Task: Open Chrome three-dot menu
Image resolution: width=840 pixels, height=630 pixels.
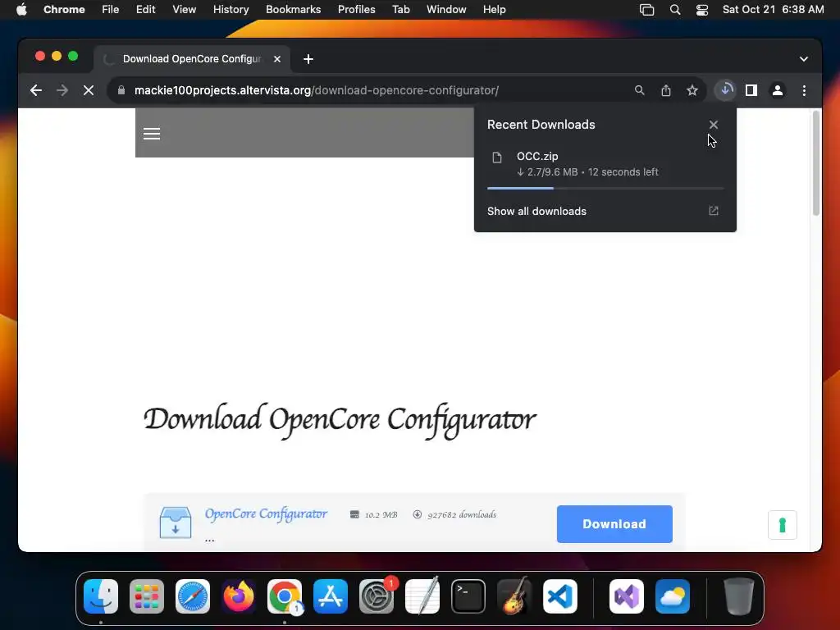Action: pyautogui.click(x=804, y=90)
